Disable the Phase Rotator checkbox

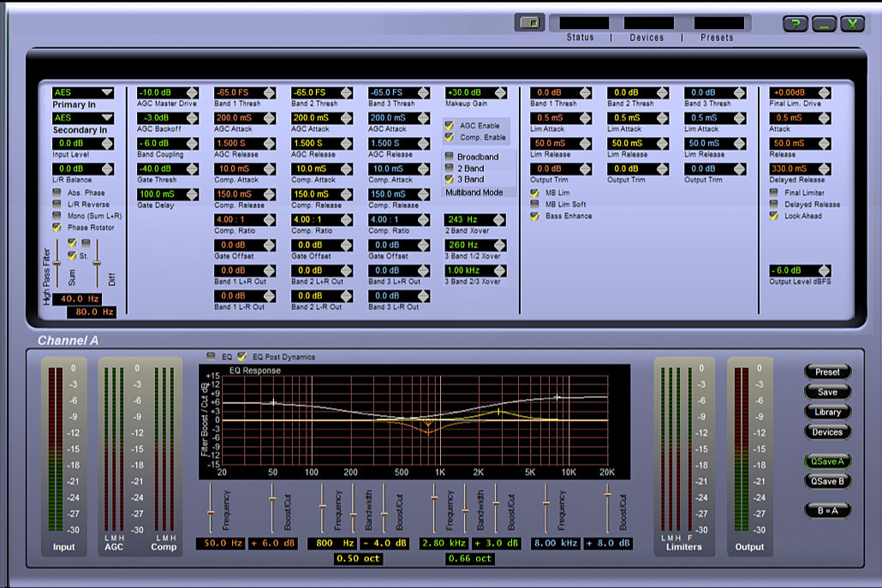pyautogui.click(x=57, y=228)
